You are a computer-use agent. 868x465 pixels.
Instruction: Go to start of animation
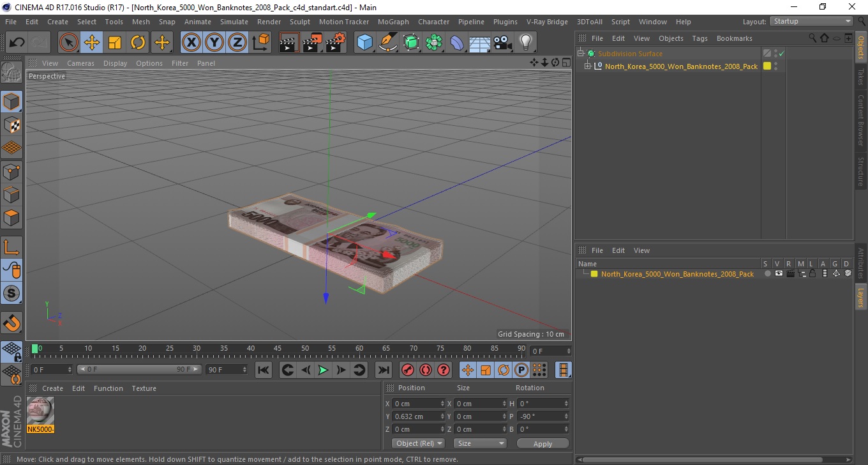264,370
